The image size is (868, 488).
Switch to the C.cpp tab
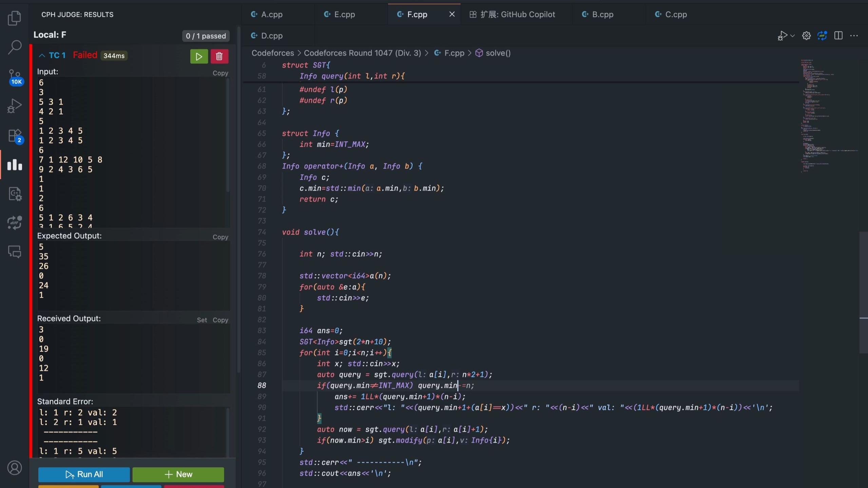click(x=676, y=14)
